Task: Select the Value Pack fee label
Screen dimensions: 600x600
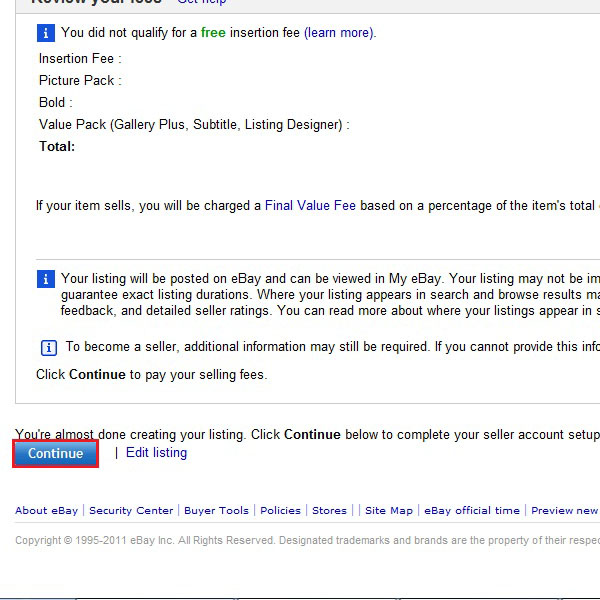Action: coord(194,125)
